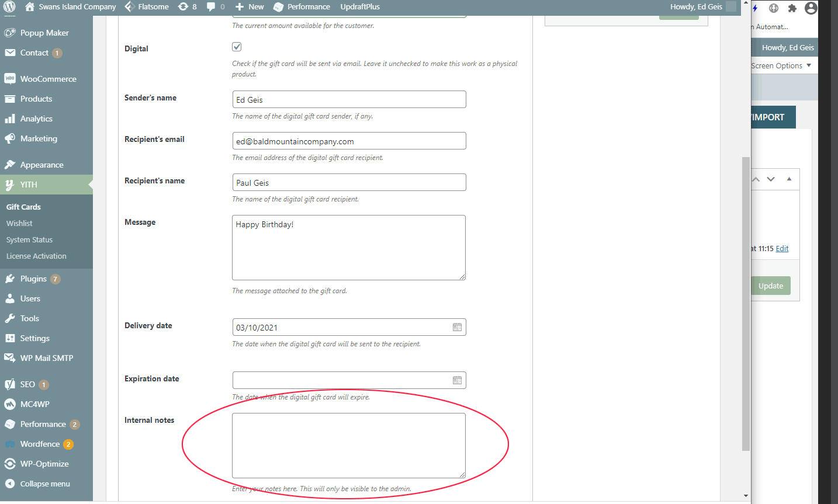Click the MC4WP sidebar icon
Screen dimensions: 838x504
(10, 404)
